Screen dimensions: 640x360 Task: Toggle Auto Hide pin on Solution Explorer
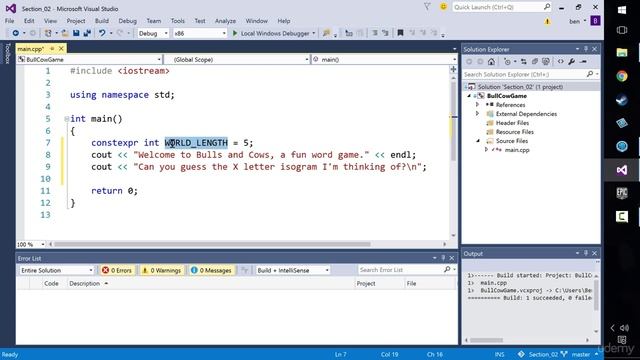coord(586,49)
